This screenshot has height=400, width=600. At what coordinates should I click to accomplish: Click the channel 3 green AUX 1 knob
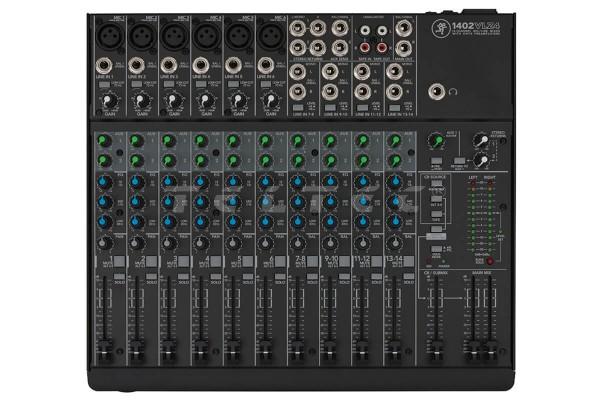[166, 140]
